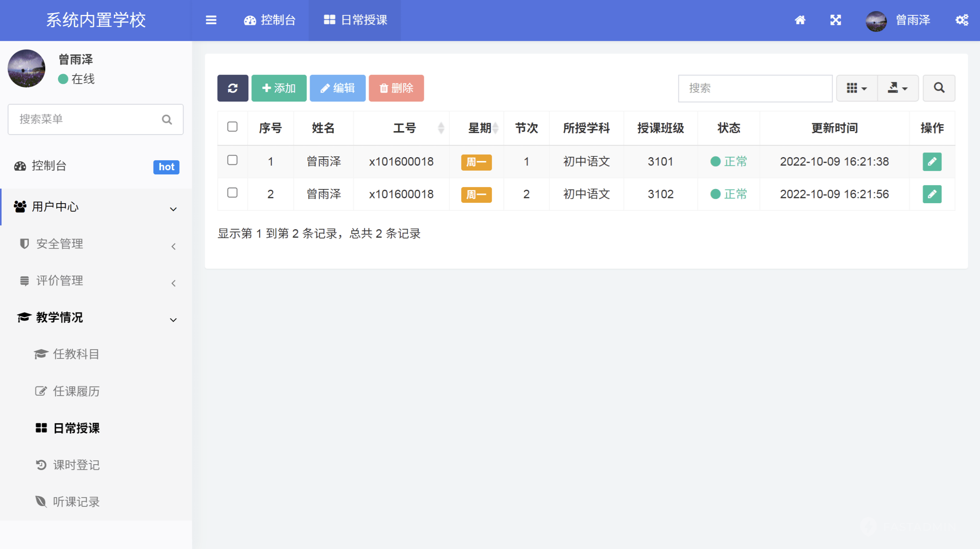This screenshot has height=549, width=980.
Task: Open 课时登记 in the sidebar menu
Action: pos(76,465)
